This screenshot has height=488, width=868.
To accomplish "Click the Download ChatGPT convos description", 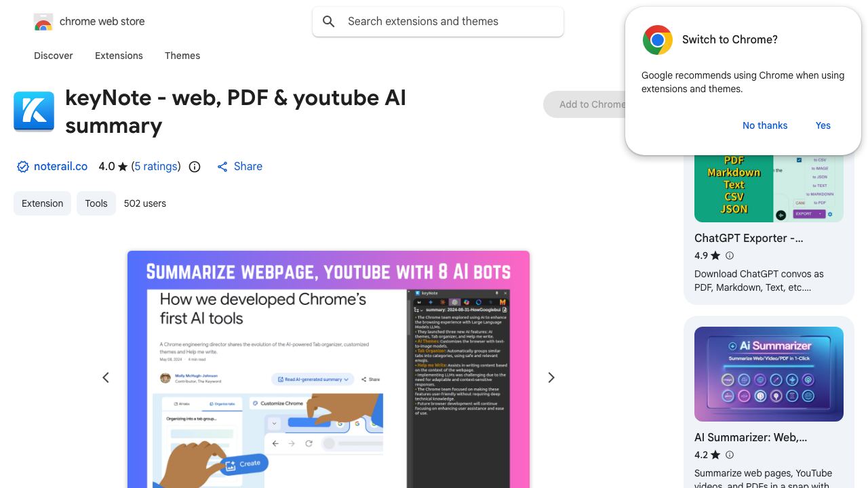I will 759,281.
